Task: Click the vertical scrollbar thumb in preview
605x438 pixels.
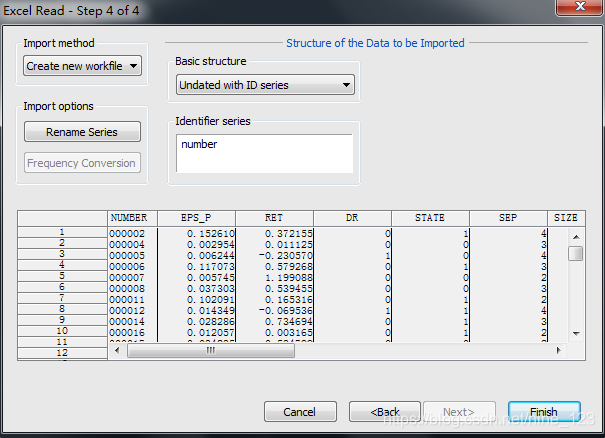Action: click(x=576, y=254)
